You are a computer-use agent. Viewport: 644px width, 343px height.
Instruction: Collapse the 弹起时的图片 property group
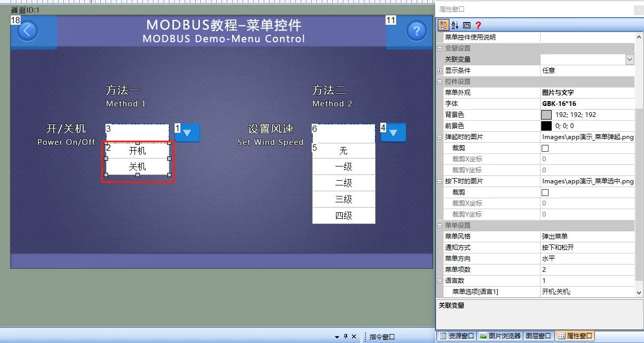point(440,137)
